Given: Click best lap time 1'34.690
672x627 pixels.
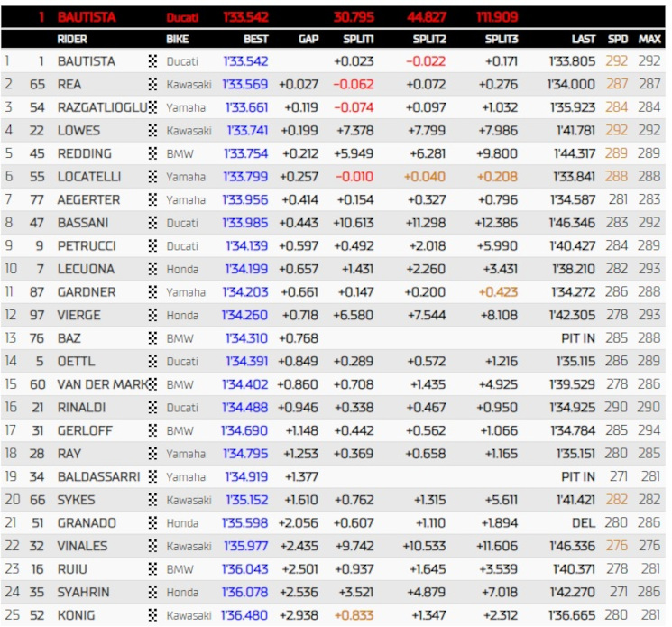Looking at the screenshot, I should coord(244,430).
